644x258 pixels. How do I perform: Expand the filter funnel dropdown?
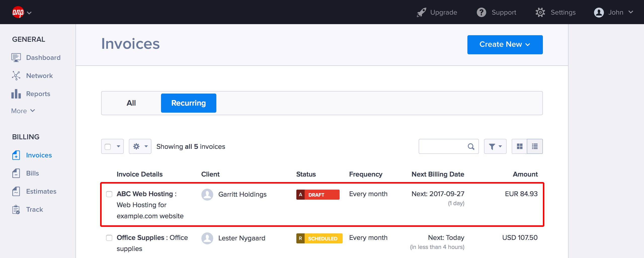(495, 146)
